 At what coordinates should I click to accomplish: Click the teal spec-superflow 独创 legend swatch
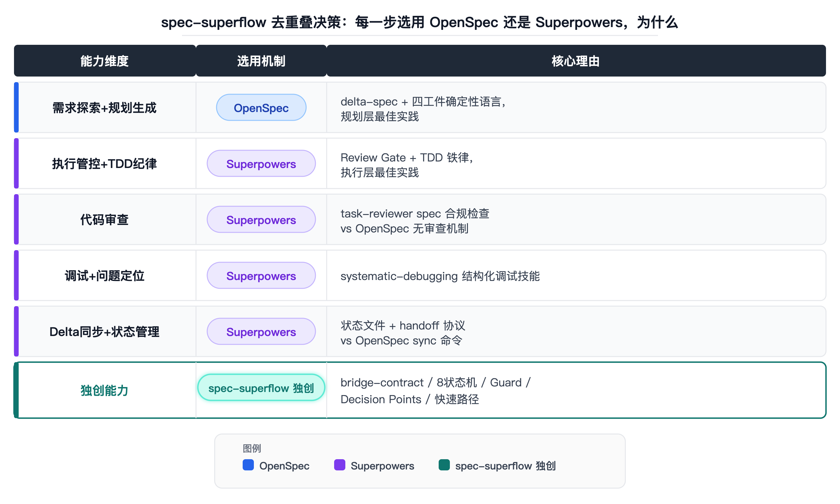444,465
